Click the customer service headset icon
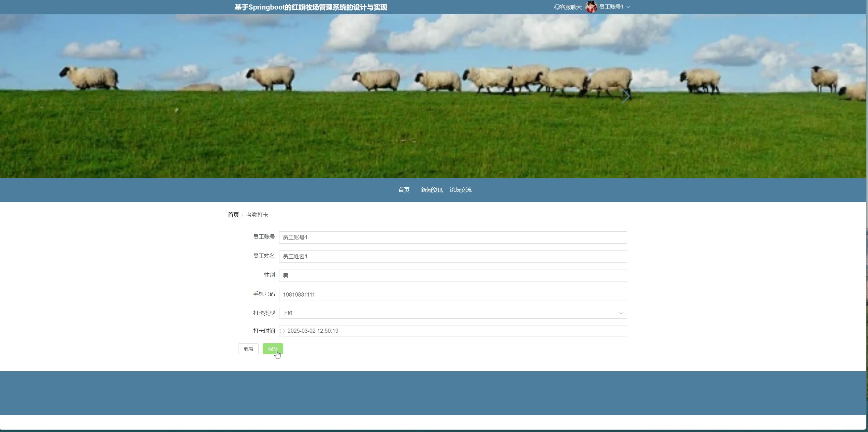Screen dimensions: 868x432 pyautogui.click(x=557, y=7)
